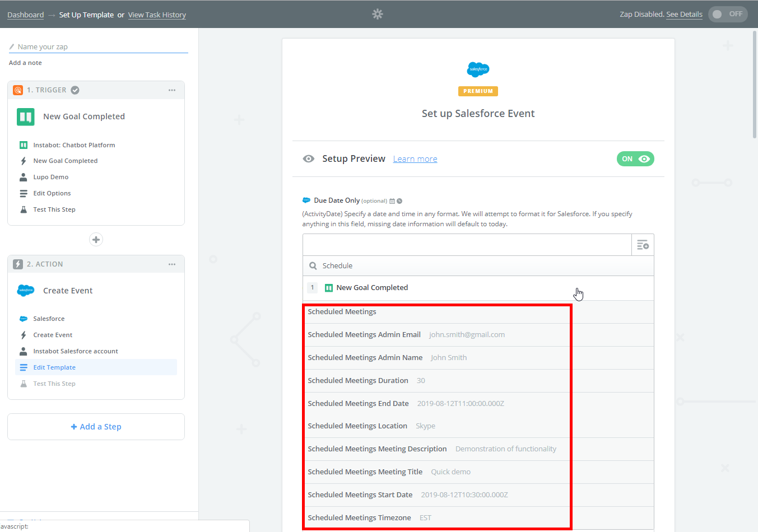Click the Instabot icon in dropdown header

[329, 288]
